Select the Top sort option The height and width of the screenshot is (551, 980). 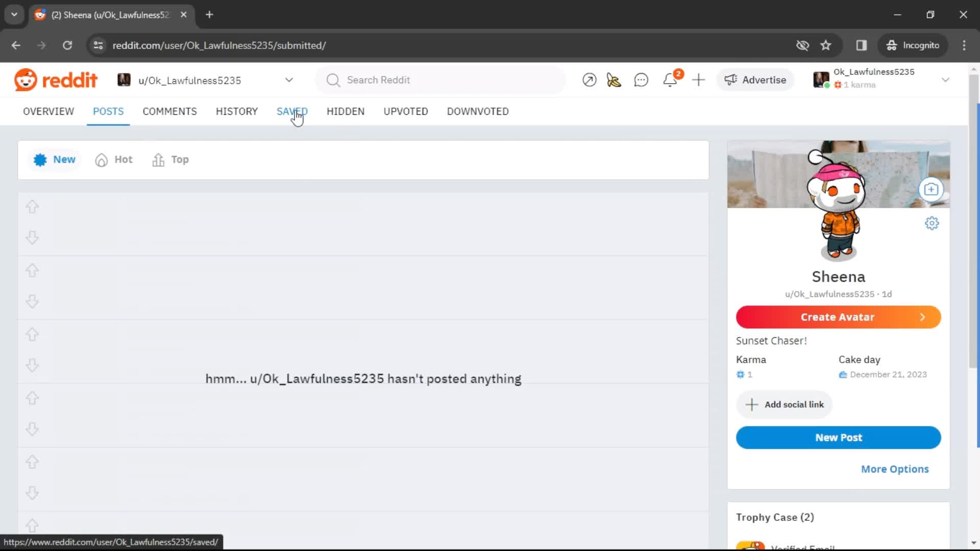pos(171,160)
